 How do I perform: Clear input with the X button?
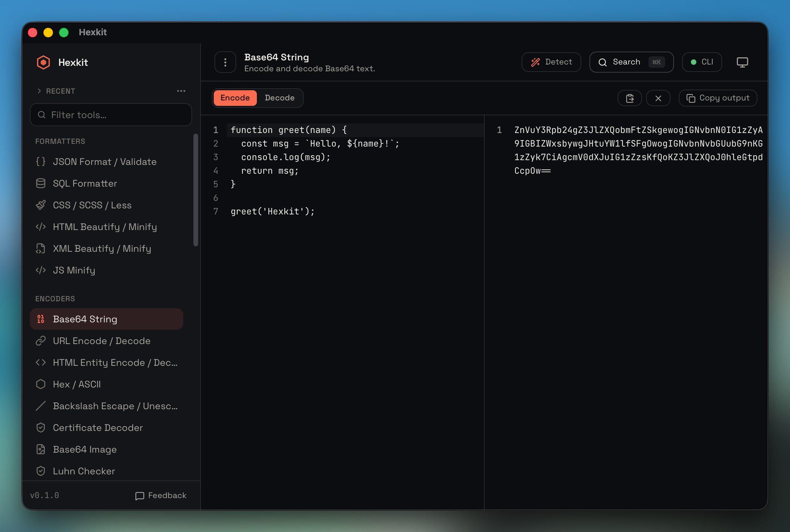point(658,98)
